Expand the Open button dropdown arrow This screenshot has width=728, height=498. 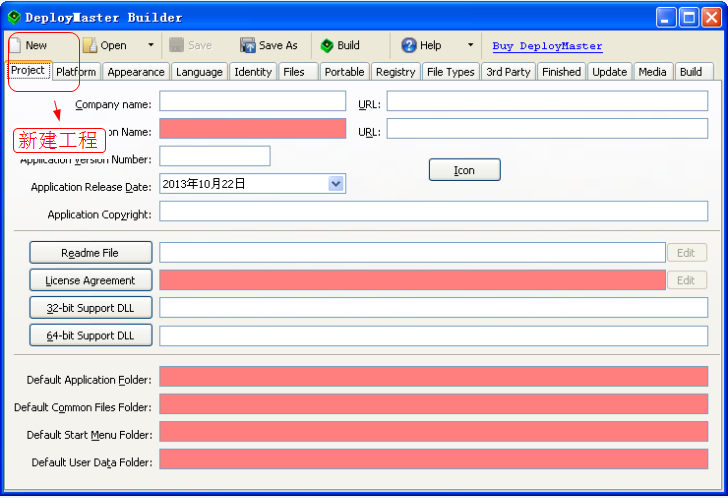point(151,45)
